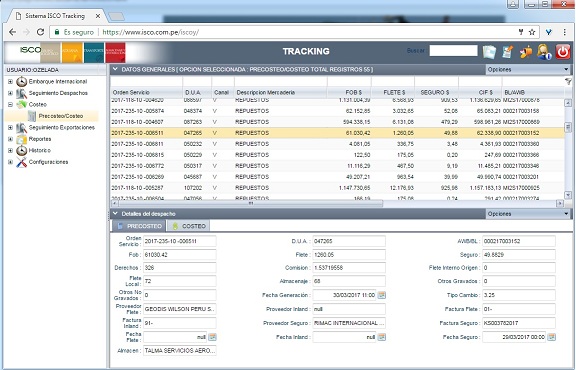
Task: Click the Embarque Internacional clock icon
Action: click(x=22, y=82)
